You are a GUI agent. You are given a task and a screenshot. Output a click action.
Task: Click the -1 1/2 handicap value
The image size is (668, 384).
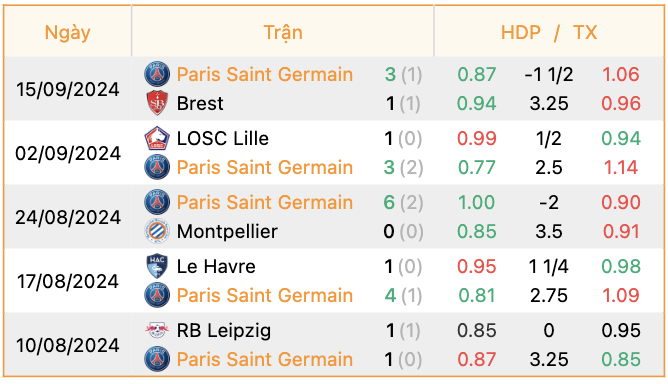click(x=549, y=75)
